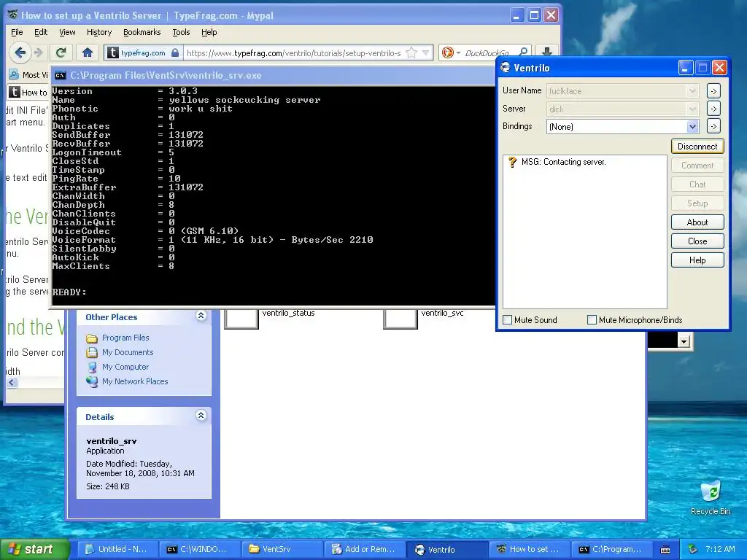This screenshot has width=747, height=560.
Task: Click the 7:12 AM taskbar clock
Action: [720, 549]
